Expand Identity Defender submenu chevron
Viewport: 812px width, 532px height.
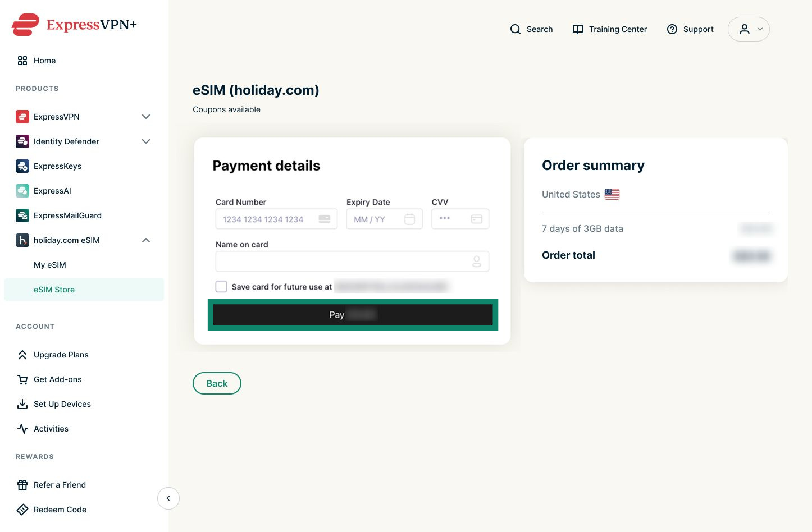click(x=146, y=141)
